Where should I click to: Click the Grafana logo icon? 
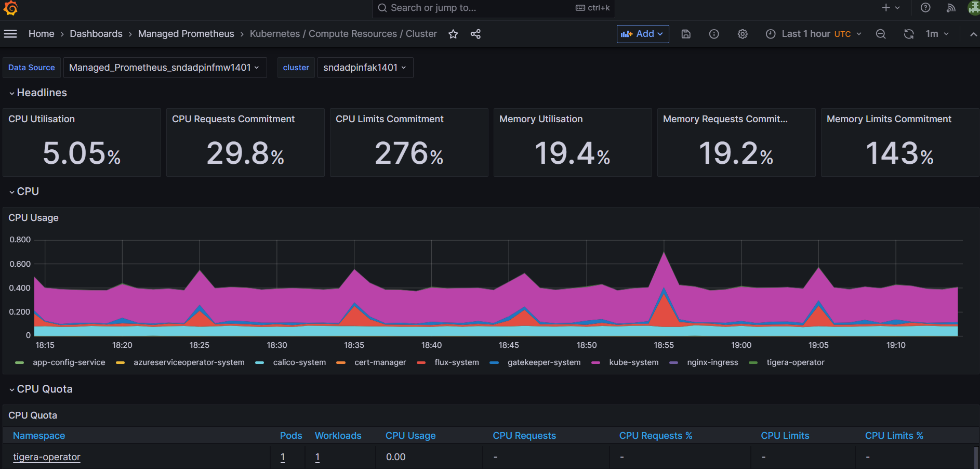tap(10, 8)
